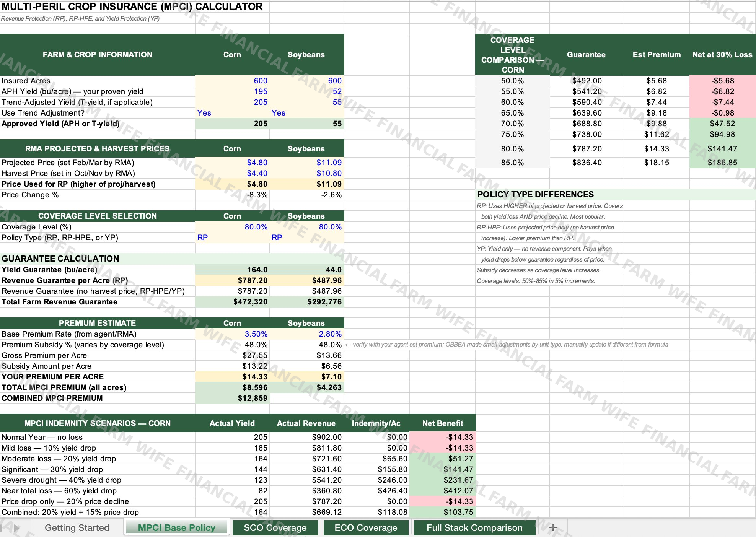Click Corn Subsidy Amount per Acre $13.22
The height and width of the screenshot is (537, 756).
(233, 366)
